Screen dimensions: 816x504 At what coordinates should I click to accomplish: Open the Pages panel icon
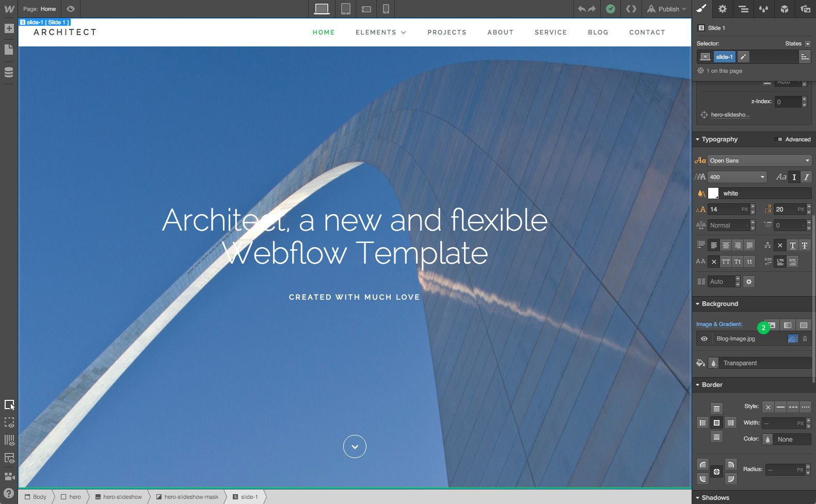[x=9, y=50]
